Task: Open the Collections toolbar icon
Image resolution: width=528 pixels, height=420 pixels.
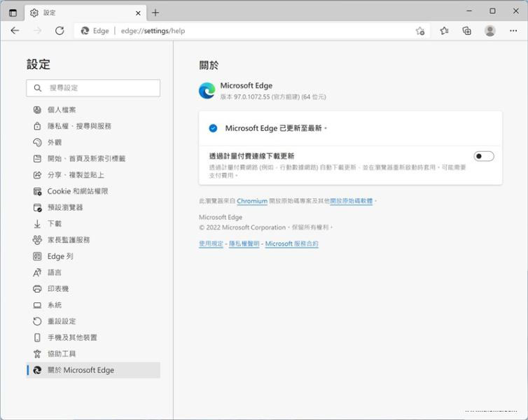Action: pyautogui.click(x=466, y=31)
